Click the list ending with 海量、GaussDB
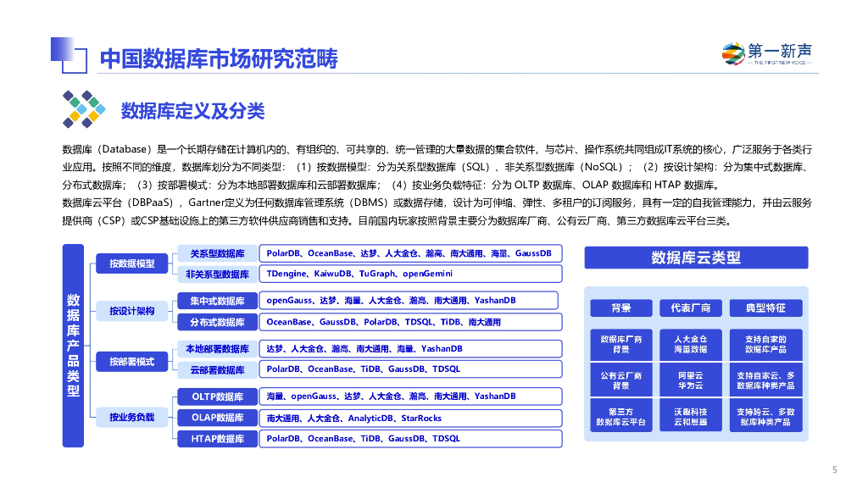868x488 pixels. [411, 253]
